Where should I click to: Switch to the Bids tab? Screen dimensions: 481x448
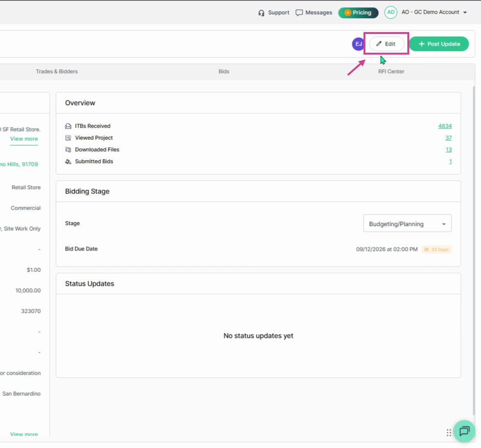pyautogui.click(x=224, y=71)
